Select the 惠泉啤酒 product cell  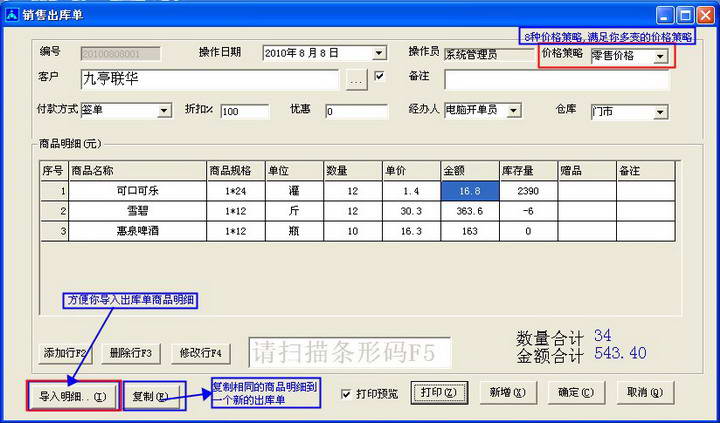pyautogui.click(x=137, y=231)
